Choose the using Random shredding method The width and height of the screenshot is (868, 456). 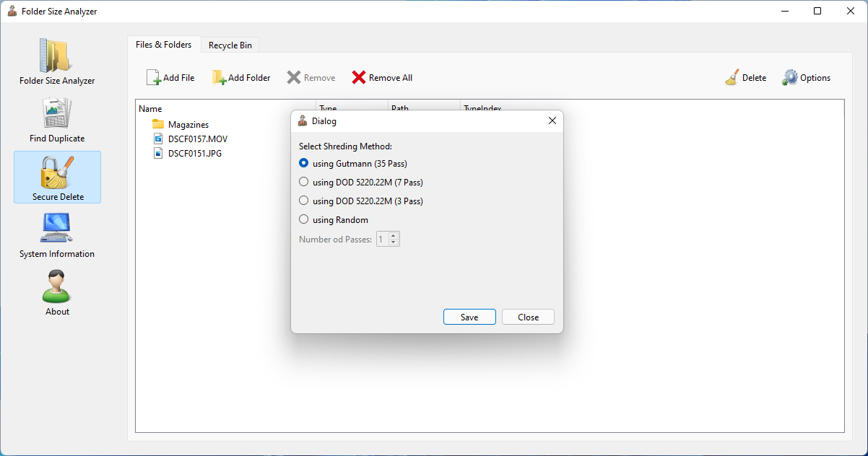303,219
